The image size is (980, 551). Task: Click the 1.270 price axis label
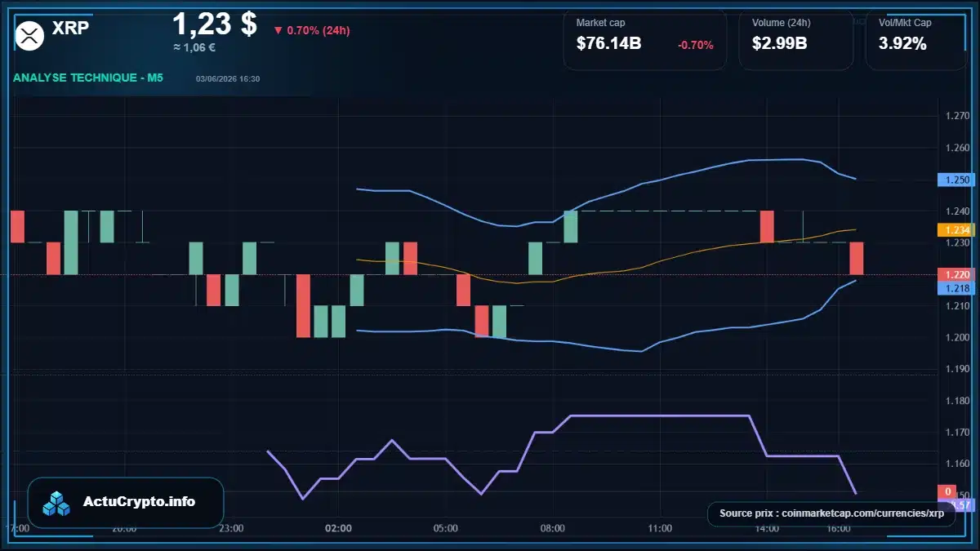(956, 116)
